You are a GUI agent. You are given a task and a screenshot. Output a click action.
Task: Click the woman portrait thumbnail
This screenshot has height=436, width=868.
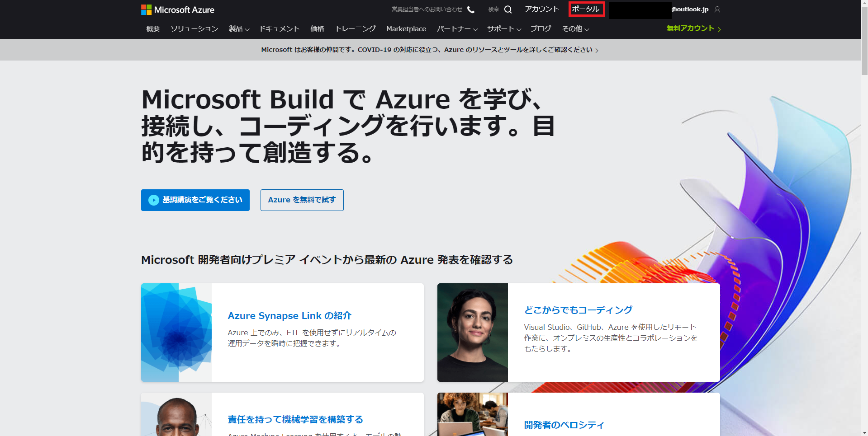(473, 333)
